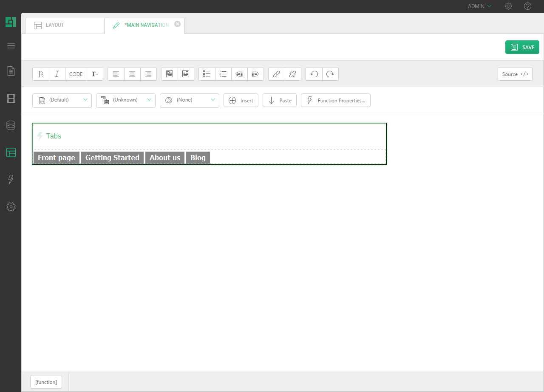Open the ADMIN user menu
The width and height of the screenshot is (544, 392).
[479, 6]
